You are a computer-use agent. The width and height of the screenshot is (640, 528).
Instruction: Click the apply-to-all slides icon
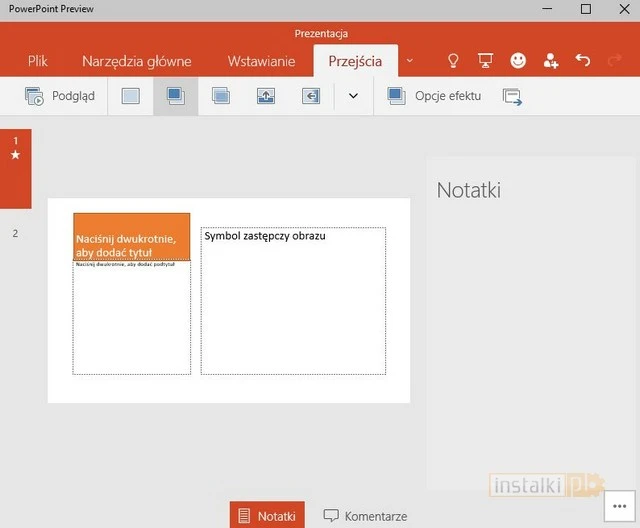[512, 97]
